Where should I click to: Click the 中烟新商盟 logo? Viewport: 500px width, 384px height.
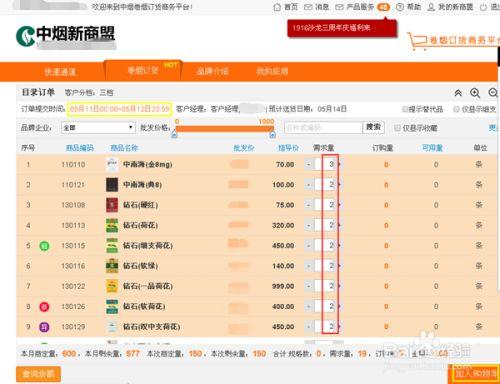[66, 36]
